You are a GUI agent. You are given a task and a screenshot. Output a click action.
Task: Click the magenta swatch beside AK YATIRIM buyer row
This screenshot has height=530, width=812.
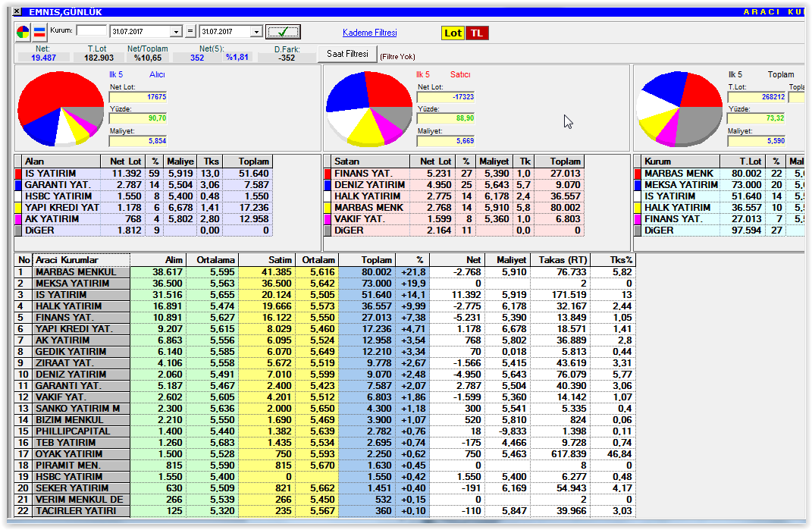tap(19, 219)
